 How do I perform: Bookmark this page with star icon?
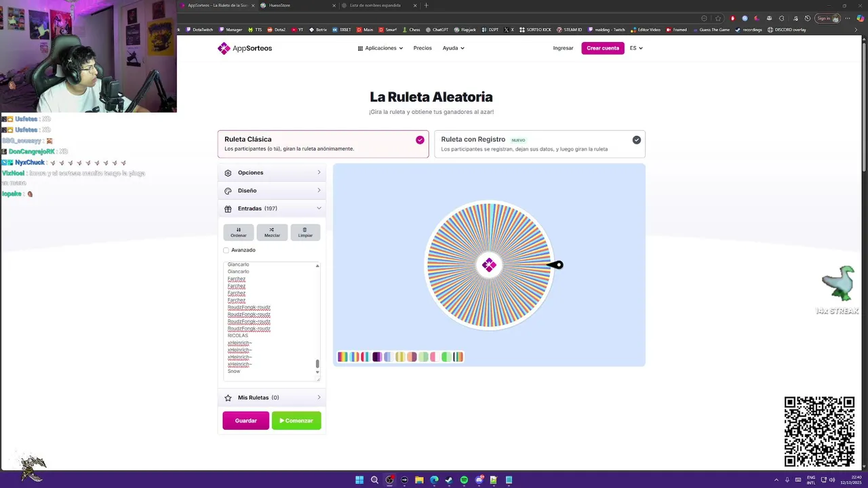point(718,18)
